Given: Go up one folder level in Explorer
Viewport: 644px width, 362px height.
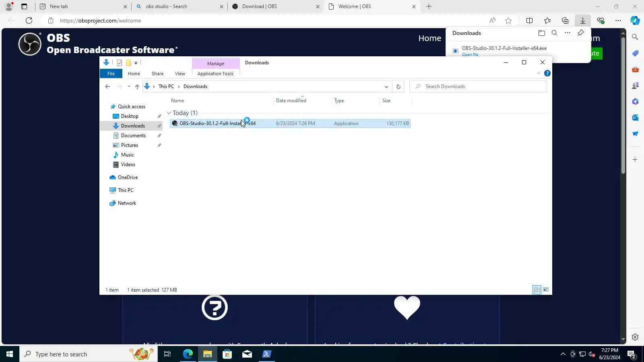Looking at the screenshot, I should tap(137, 86).
